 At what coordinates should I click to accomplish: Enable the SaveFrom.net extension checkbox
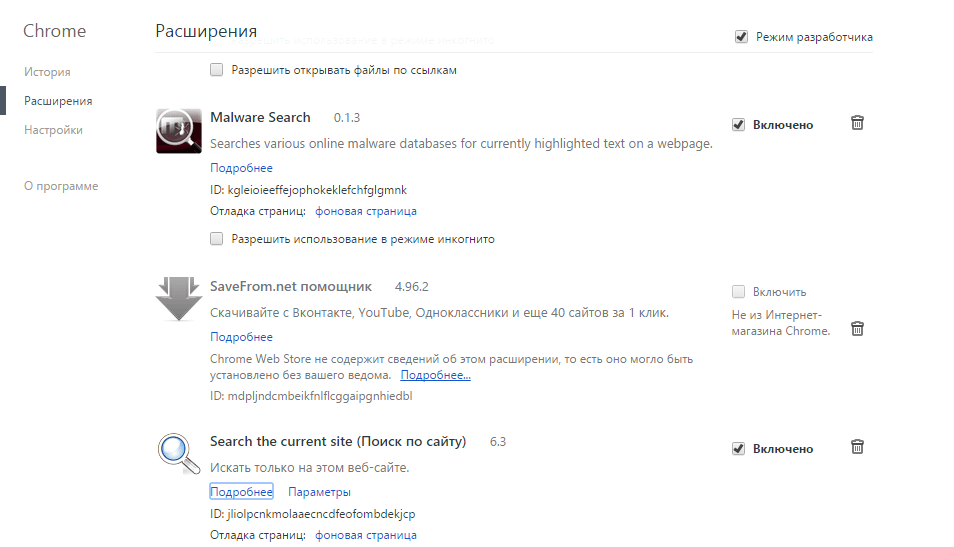(x=738, y=291)
